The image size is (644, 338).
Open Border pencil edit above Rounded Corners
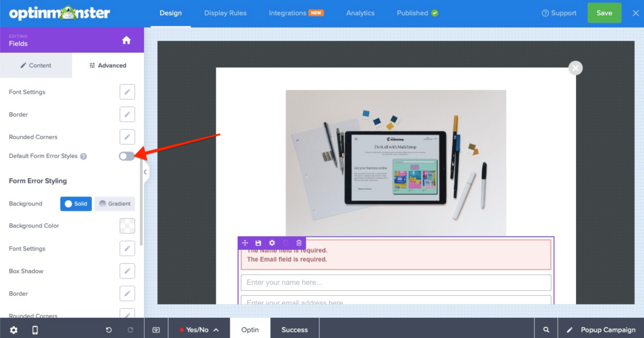[x=127, y=115]
